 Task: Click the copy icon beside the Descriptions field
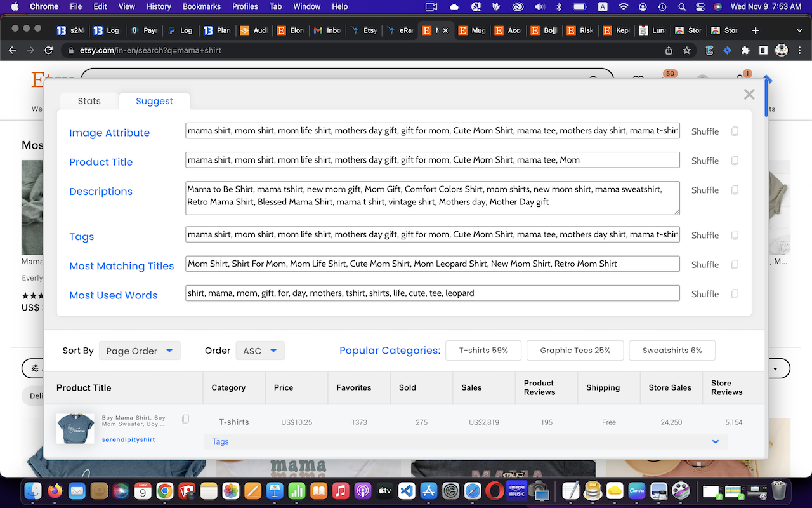click(x=735, y=190)
